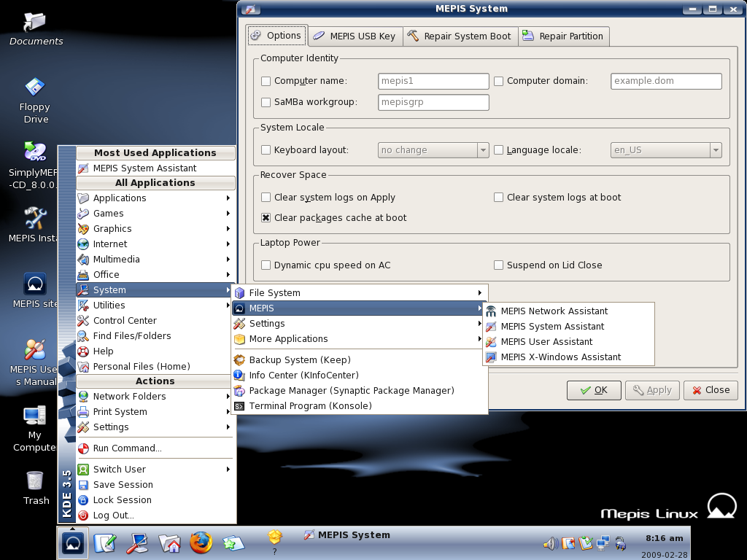Click the network monitors tray icon
Screen dimensions: 747x560
603,543
